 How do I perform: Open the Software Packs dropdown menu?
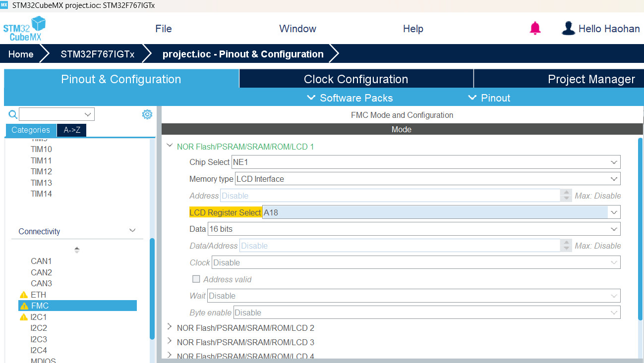[x=350, y=98]
